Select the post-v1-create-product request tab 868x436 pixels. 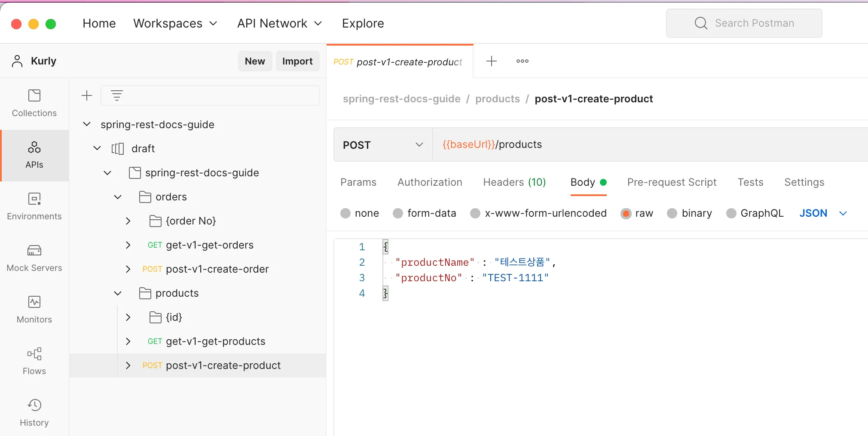click(400, 61)
